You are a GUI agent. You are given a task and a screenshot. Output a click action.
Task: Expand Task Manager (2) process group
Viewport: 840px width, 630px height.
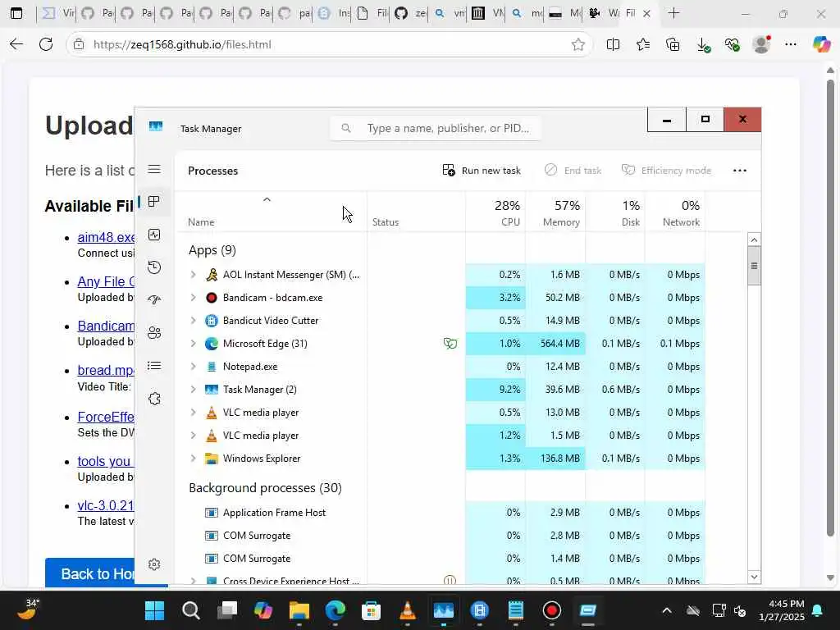tap(194, 390)
